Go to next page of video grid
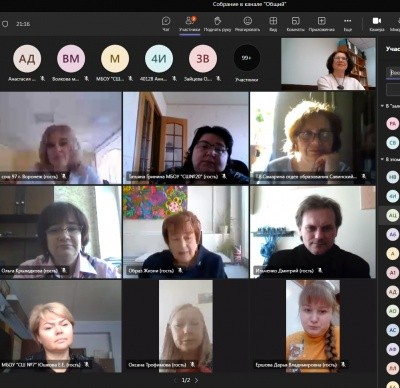 coord(197,380)
